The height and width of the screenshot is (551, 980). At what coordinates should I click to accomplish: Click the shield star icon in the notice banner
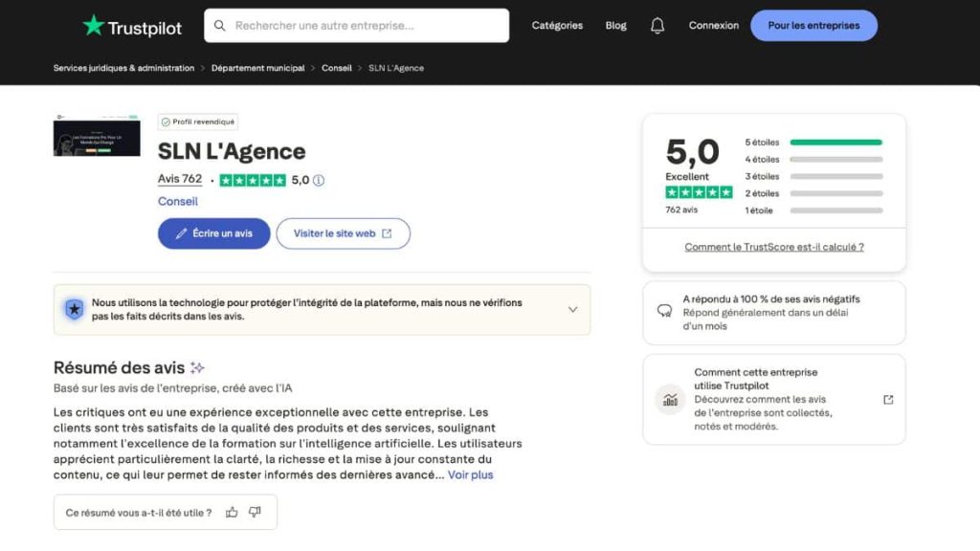(x=75, y=309)
